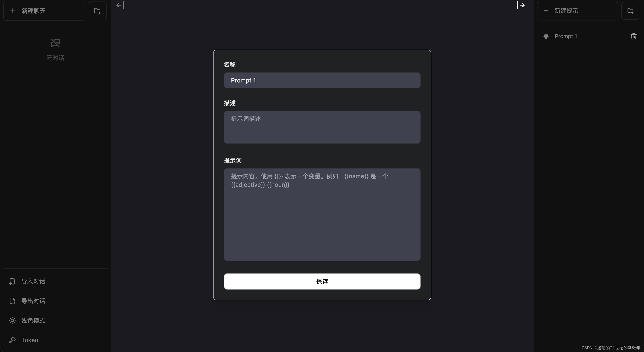Click the new prompt plus icon

click(x=546, y=10)
